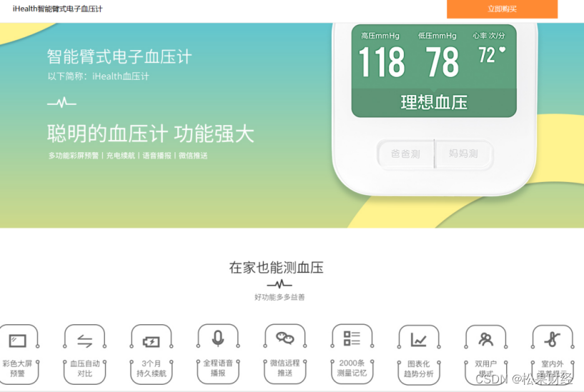Click the 2000条测量记忆 caption text

[352, 368]
